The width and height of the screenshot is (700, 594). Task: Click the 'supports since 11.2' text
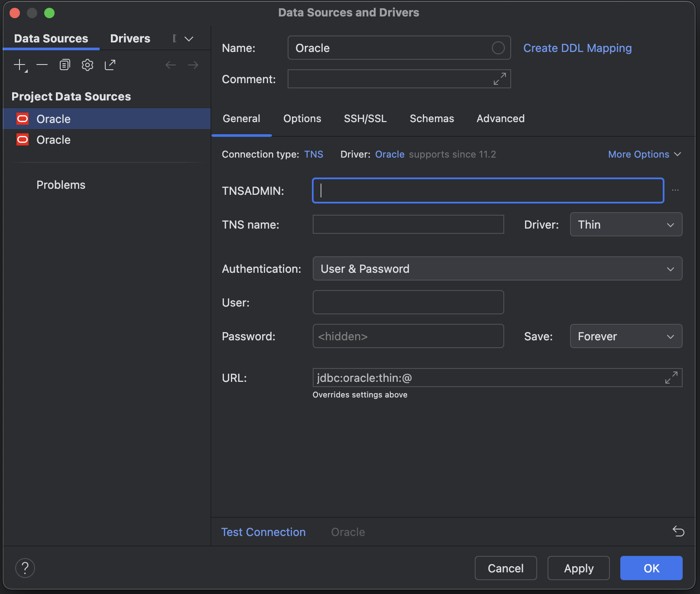coord(452,154)
